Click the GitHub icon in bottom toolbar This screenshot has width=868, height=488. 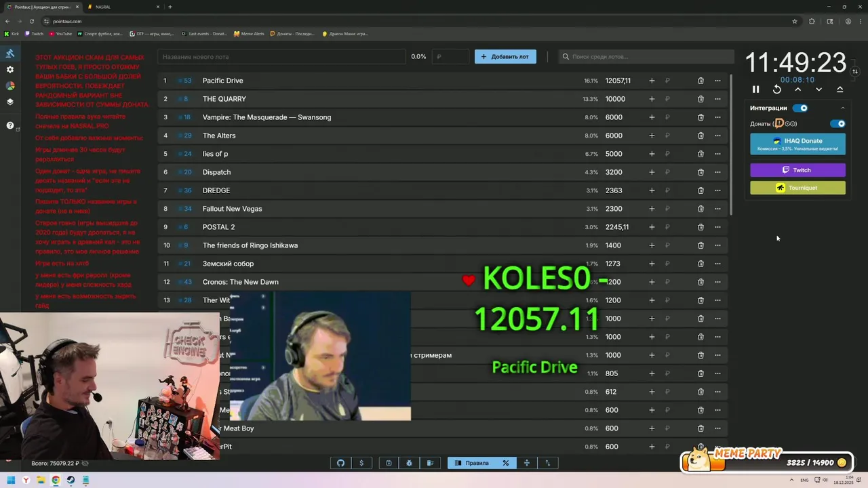341,463
